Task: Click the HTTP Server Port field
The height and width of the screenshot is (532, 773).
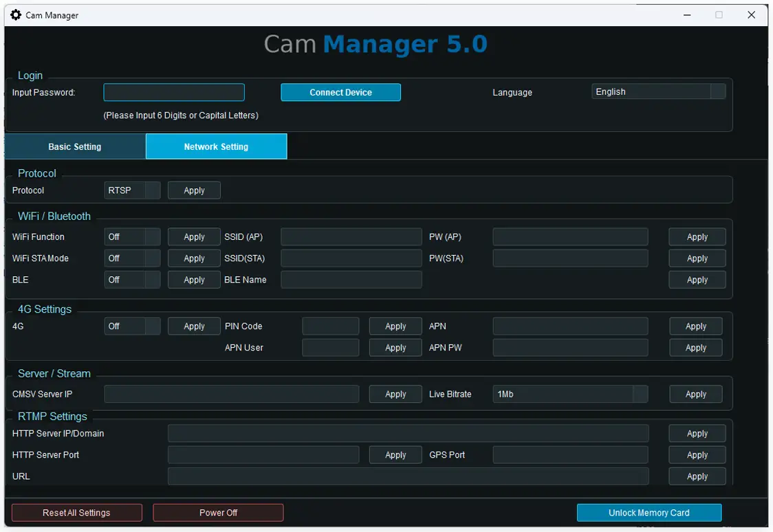Action: coord(264,455)
